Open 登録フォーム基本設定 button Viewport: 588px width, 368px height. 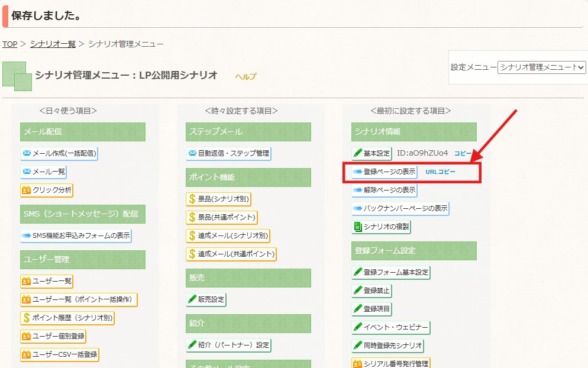tap(391, 272)
